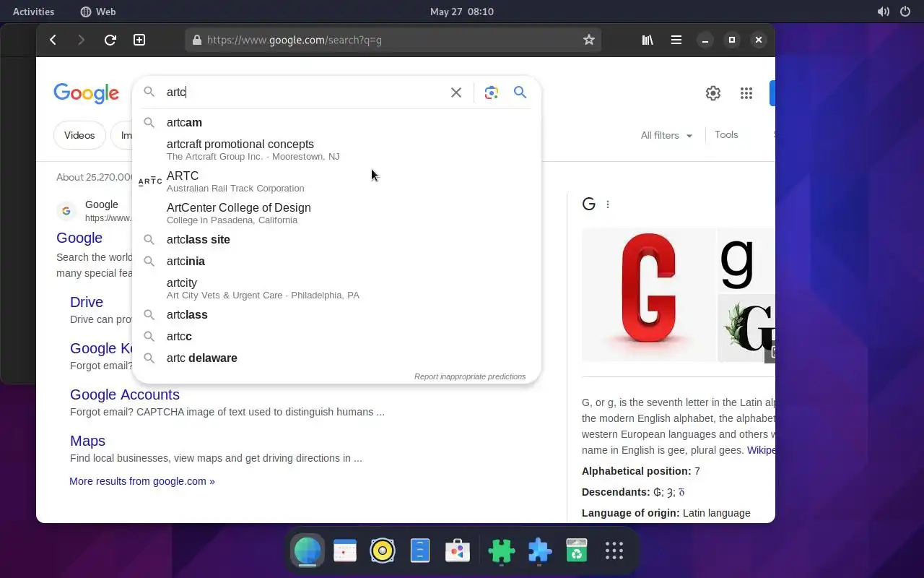
Task: Select the artclass suggestion
Action: (336, 315)
